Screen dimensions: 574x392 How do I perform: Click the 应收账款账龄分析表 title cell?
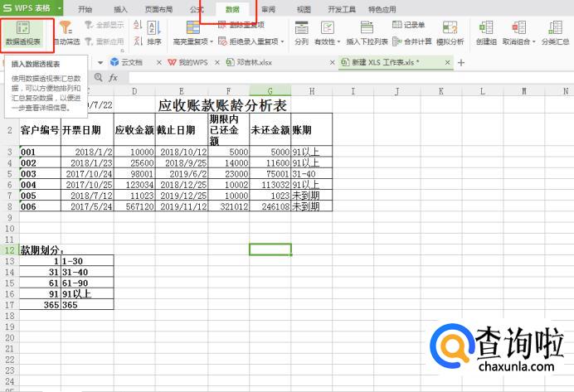[222, 105]
